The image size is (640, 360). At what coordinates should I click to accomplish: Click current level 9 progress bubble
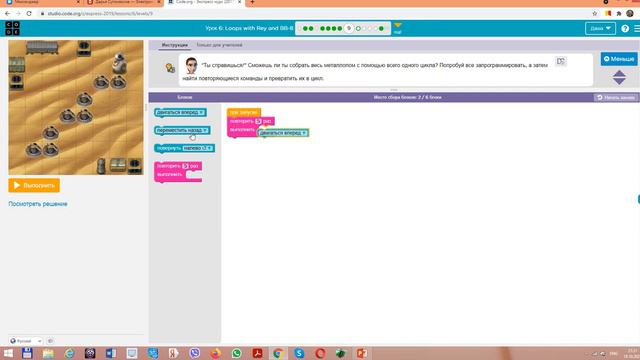click(349, 29)
